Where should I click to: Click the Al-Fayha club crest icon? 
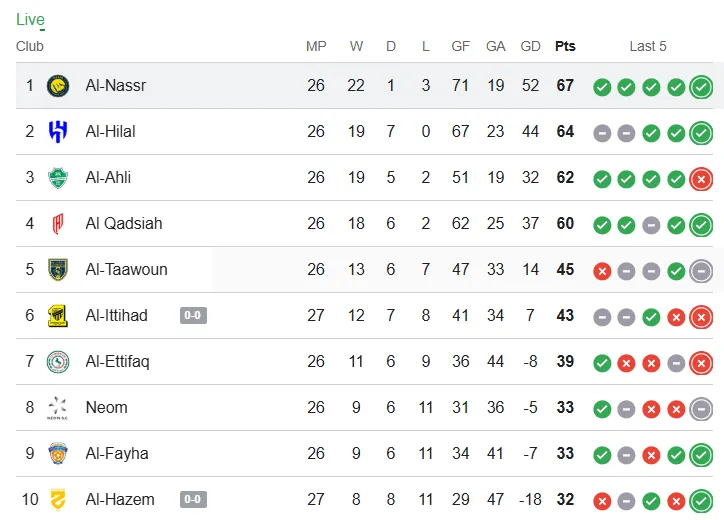(58, 454)
